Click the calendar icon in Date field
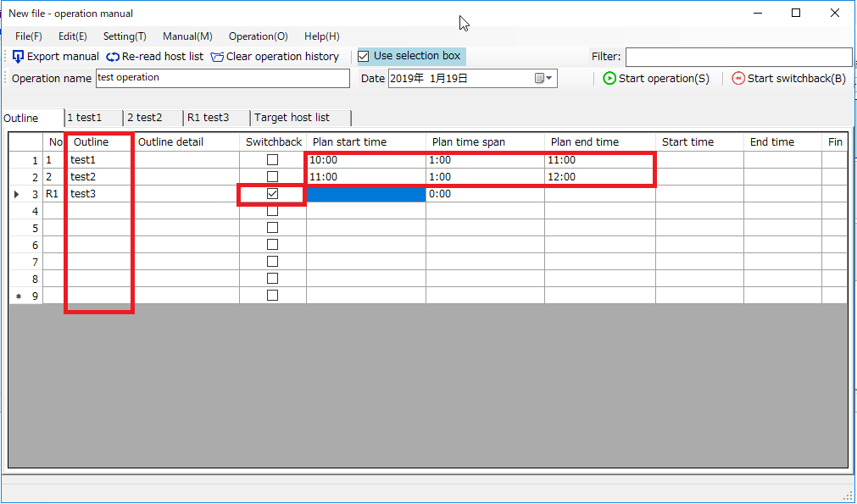857x504 pixels. coord(539,79)
